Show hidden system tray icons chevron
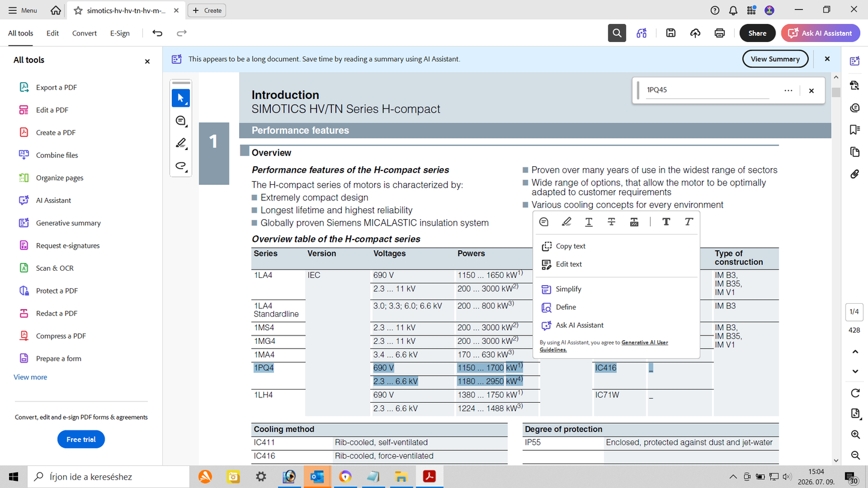The height and width of the screenshot is (488, 868). [x=733, y=477]
